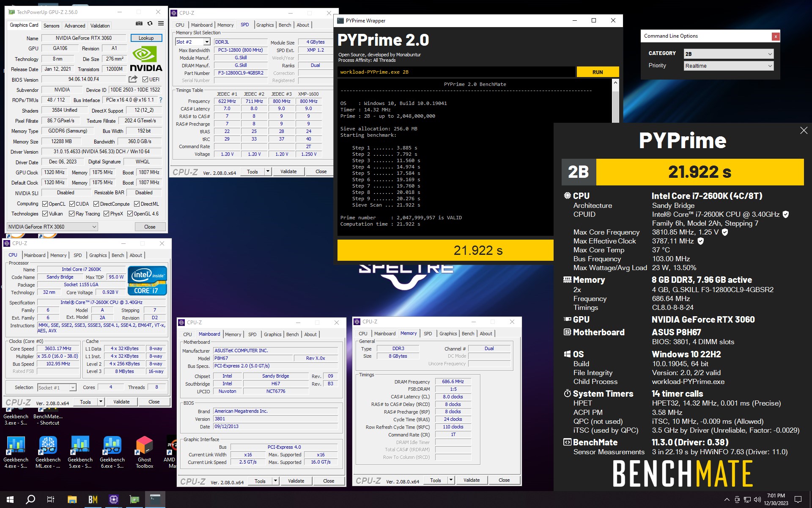Show hidden system tray icons

pos(727,500)
